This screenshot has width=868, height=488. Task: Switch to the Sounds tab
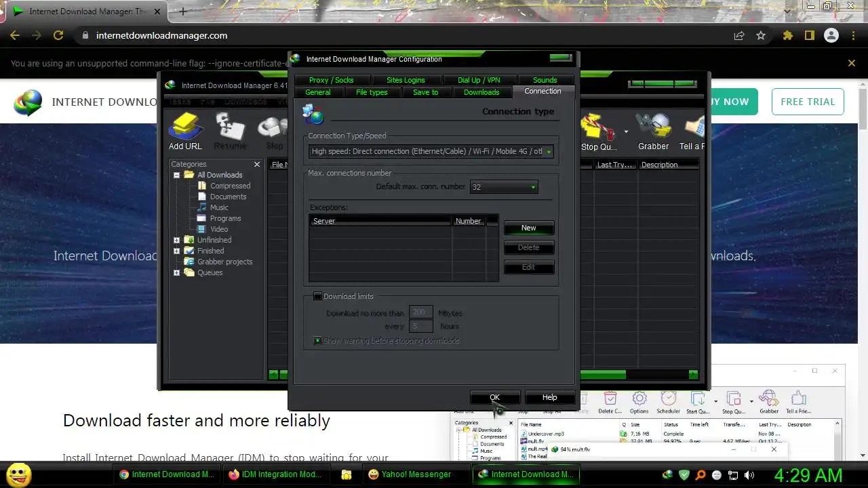545,80
